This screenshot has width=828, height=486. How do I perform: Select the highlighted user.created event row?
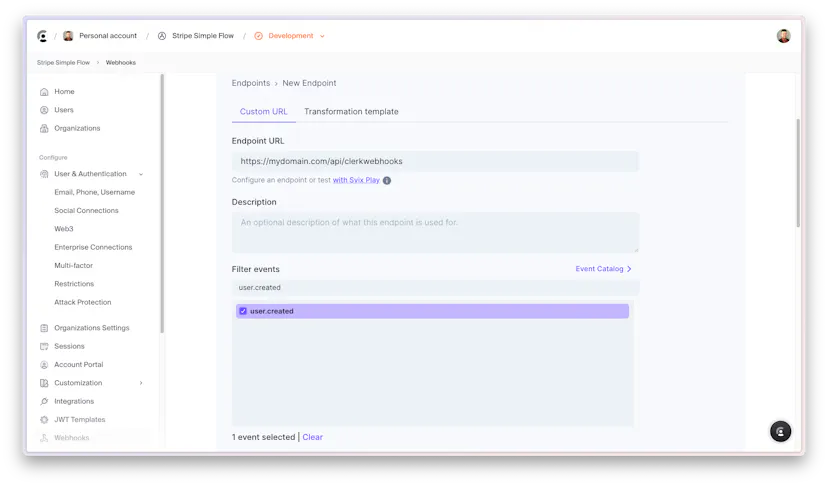pyautogui.click(x=432, y=311)
